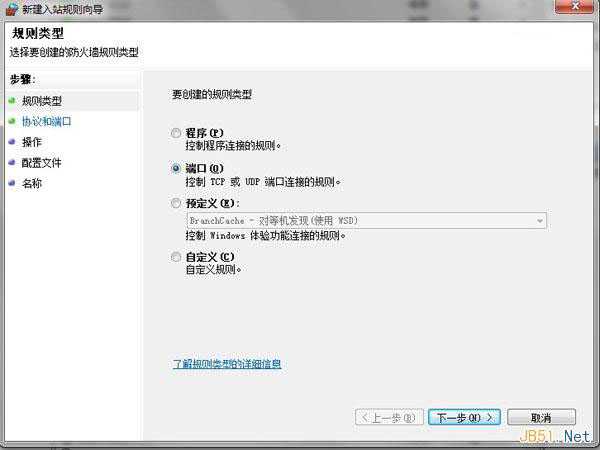Click the blue bullet beside 操作
This screenshot has height=450, width=600.
[12, 142]
